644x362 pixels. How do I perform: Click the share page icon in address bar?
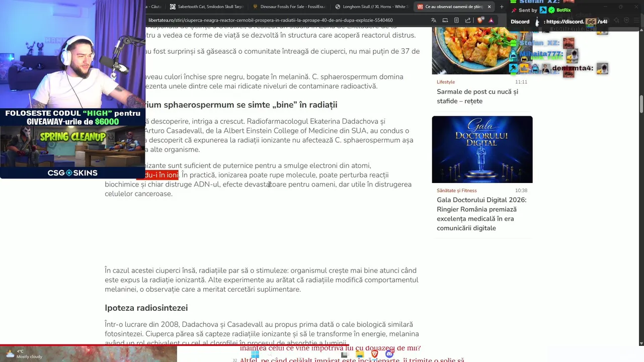coord(468,21)
